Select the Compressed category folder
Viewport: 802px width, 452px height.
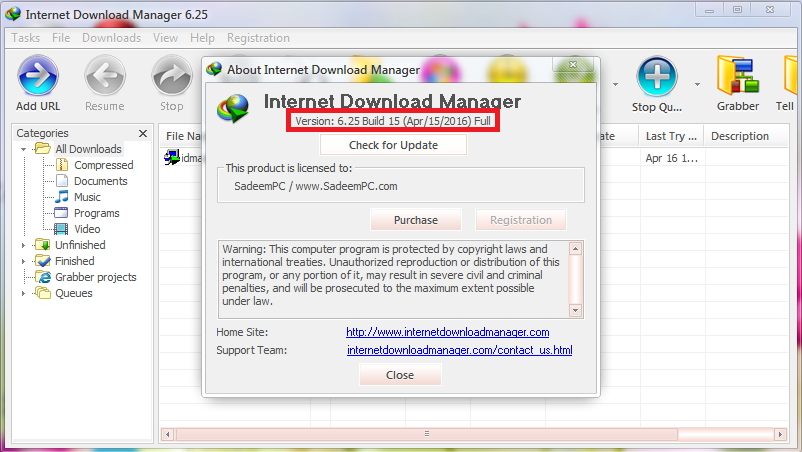click(62, 165)
